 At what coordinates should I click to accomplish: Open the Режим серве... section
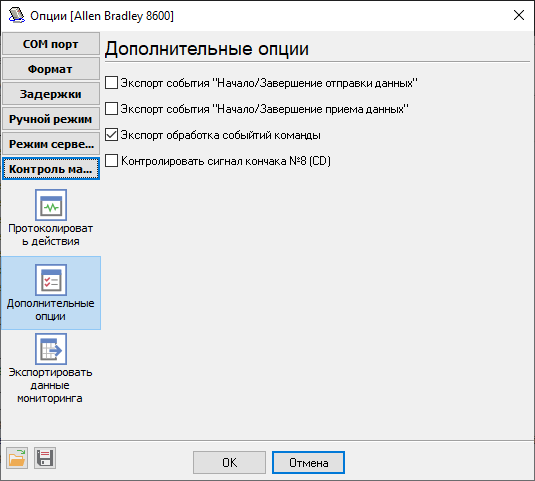click(51, 144)
